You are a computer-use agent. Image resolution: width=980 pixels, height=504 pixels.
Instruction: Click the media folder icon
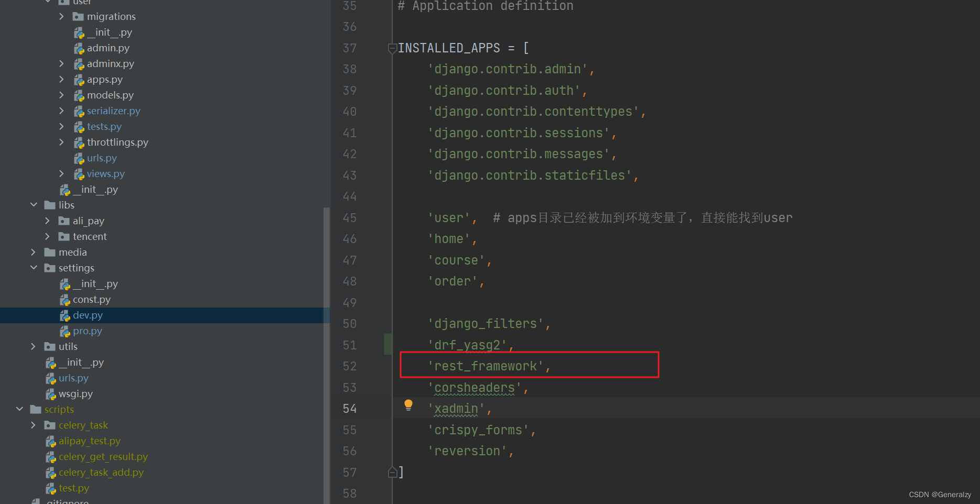coord(50,253)
